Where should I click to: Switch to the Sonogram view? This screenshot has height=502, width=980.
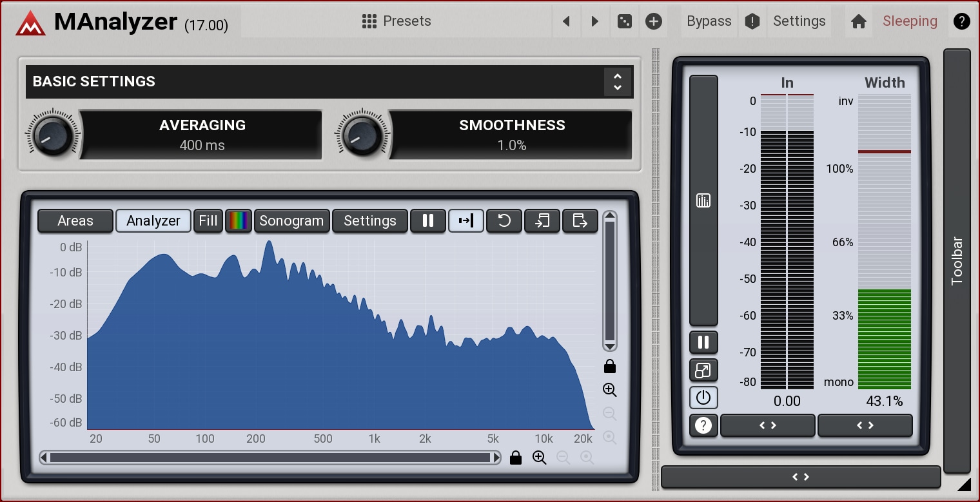click(x=291, y=220)
